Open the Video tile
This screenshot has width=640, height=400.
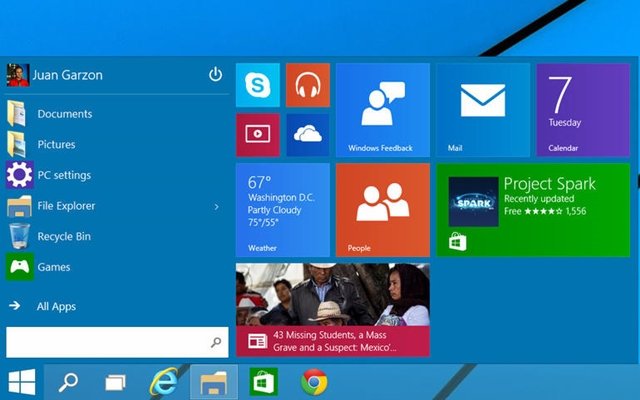click(x=258, y=135)
